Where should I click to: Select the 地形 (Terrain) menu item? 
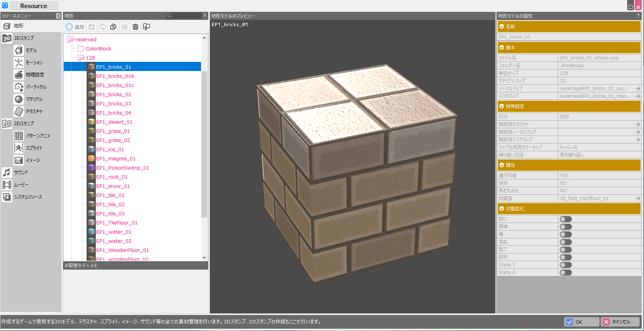pyautogui.click(x=18, y=26)
